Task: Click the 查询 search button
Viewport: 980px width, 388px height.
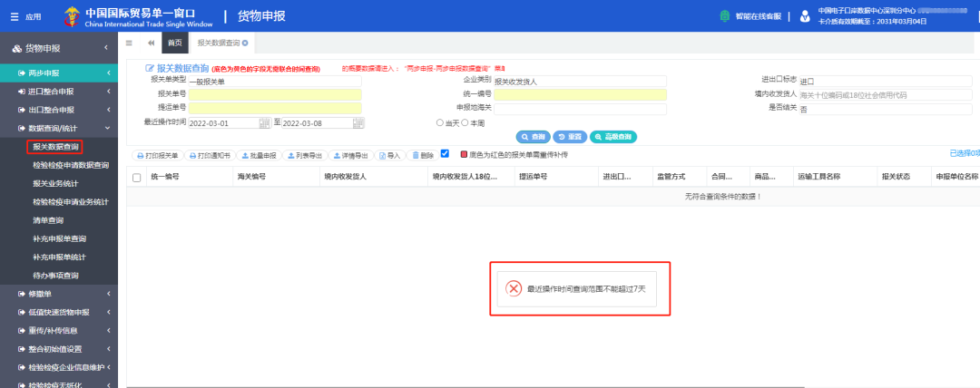Action: [533, 137]
